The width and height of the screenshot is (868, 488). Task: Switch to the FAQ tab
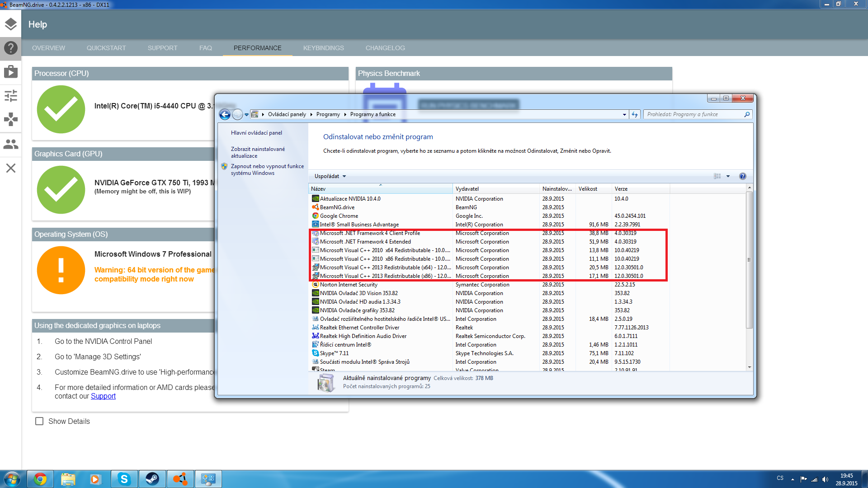[206, 48]
